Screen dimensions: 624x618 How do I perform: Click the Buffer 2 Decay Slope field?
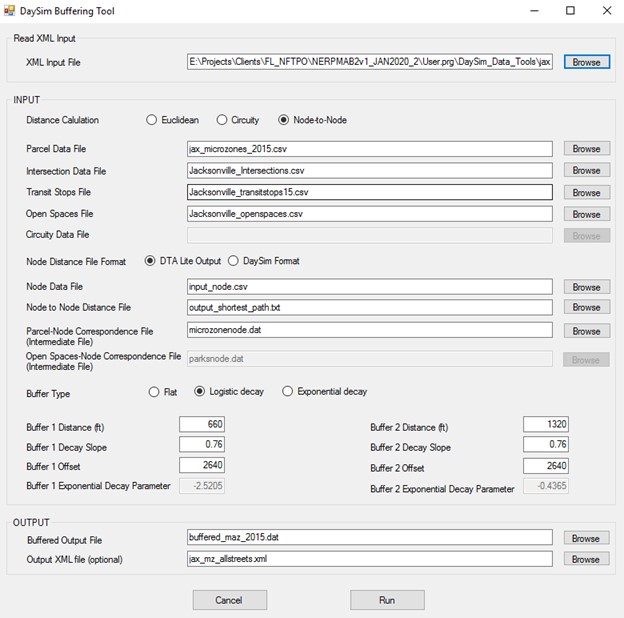546,445
